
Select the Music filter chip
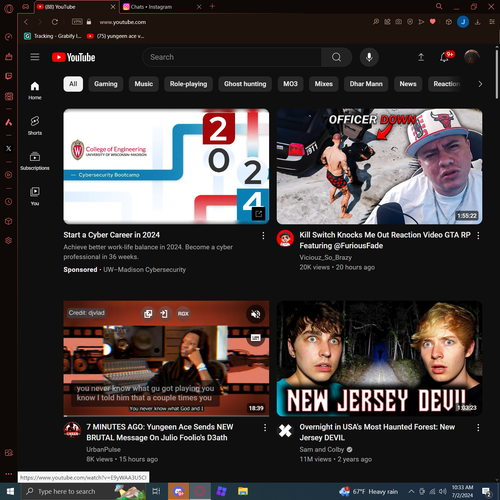pyautogui.click(x=144, y=84)
